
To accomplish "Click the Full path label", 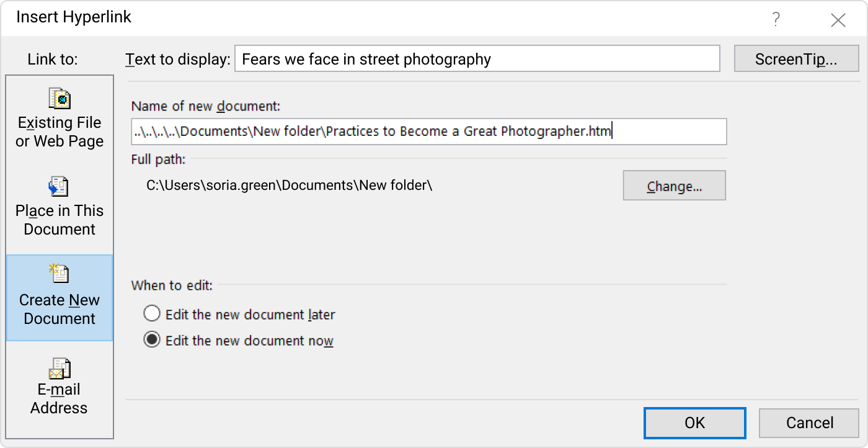I will click(158, 159).
